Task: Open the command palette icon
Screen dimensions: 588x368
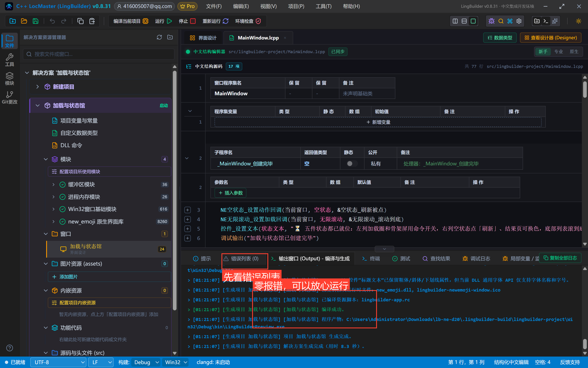Action: tap(510, 21)
